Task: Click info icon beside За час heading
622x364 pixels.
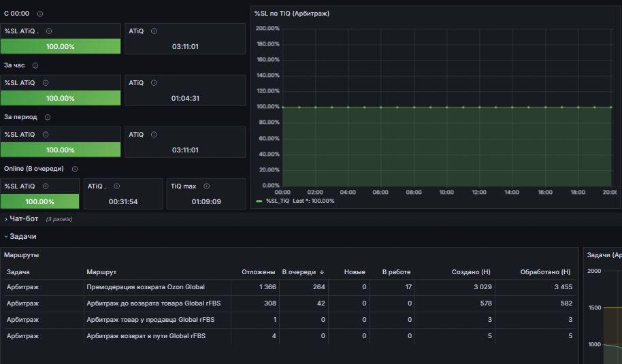Action: pyautogui.click(x=35, y=65)
